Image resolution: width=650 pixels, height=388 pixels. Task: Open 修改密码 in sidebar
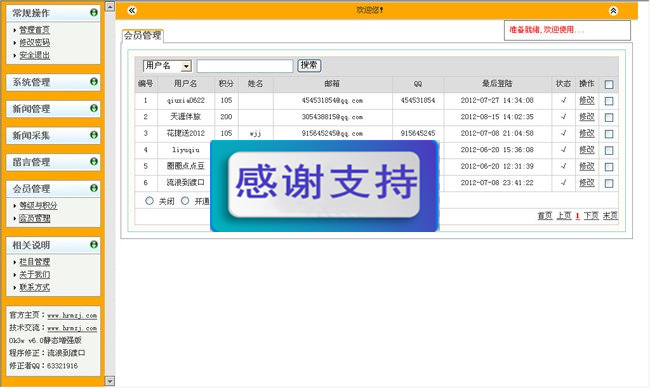click(34, 42)
